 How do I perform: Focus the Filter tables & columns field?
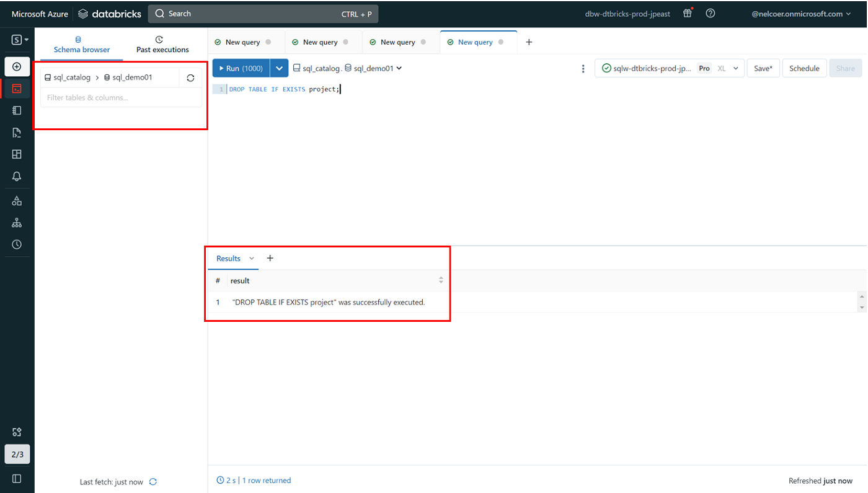pos(121,97)
